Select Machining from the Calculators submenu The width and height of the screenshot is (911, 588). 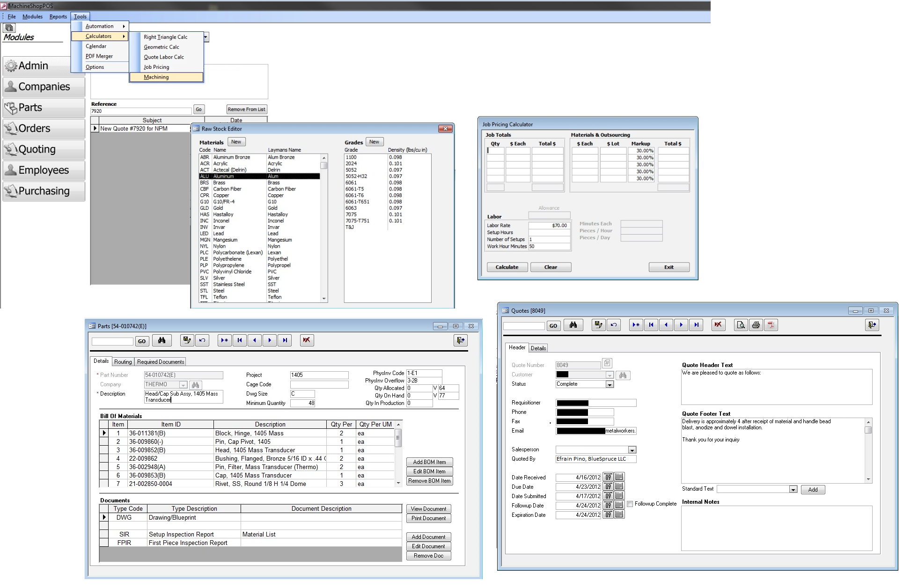(x=156, y=77)
